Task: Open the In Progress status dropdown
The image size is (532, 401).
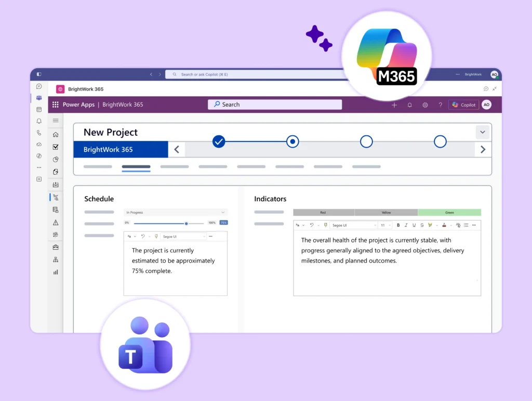Action: pyautogui.click(x=176, y=212)
